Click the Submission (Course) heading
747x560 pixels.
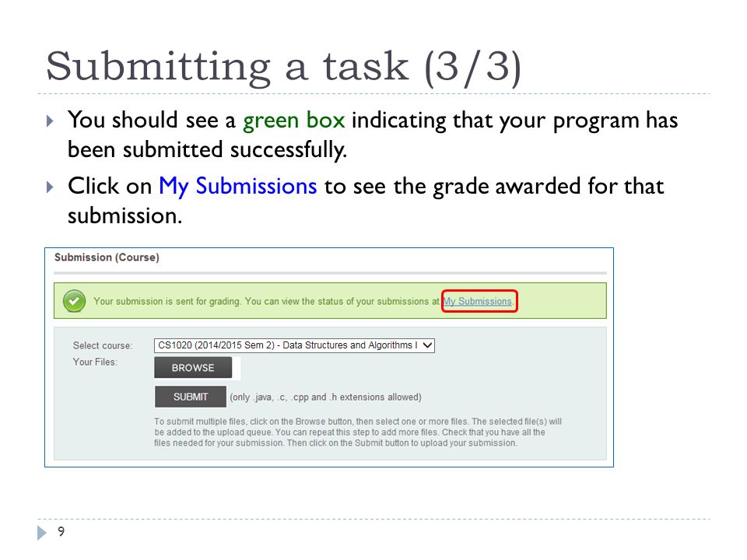107,257
